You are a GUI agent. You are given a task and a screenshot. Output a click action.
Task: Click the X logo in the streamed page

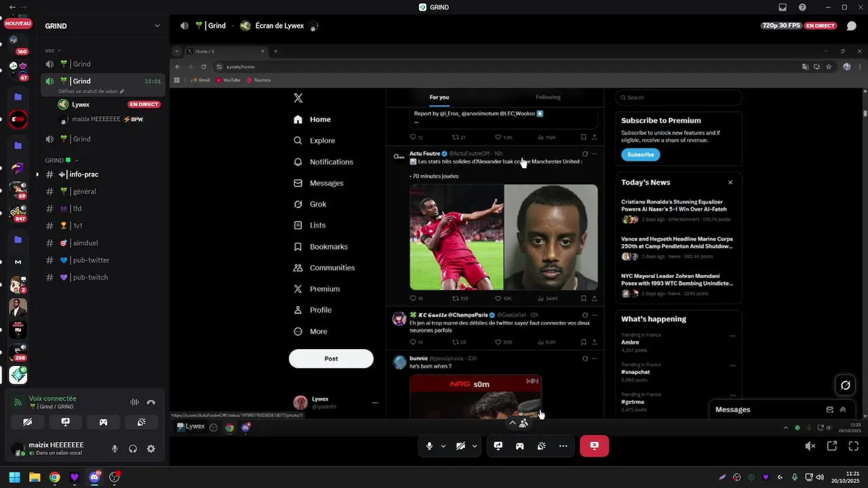pyautogui.click(x=298, y=98)
